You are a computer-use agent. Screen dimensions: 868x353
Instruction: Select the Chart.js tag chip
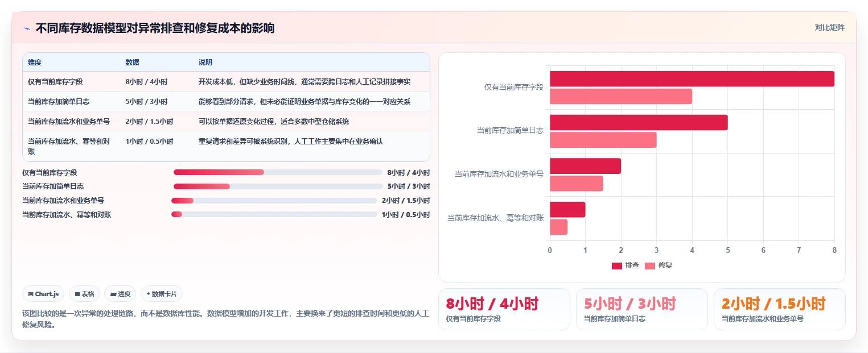(44, 294)
